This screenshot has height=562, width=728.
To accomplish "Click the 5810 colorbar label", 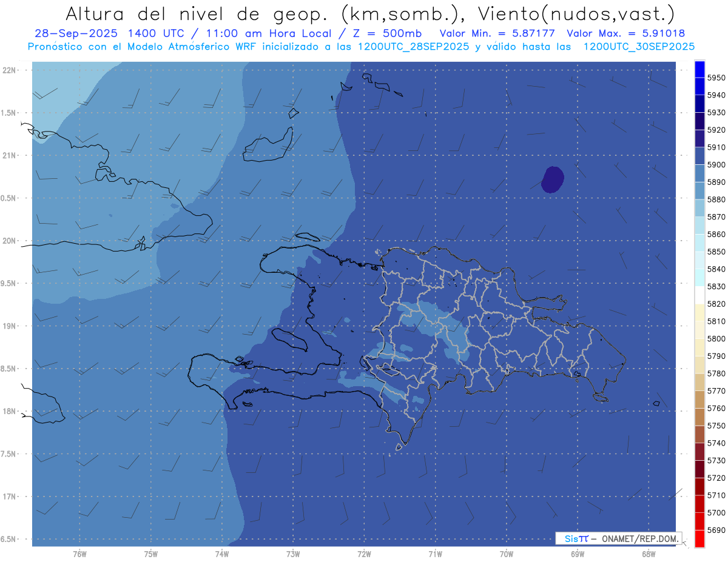I will (716, 321).
